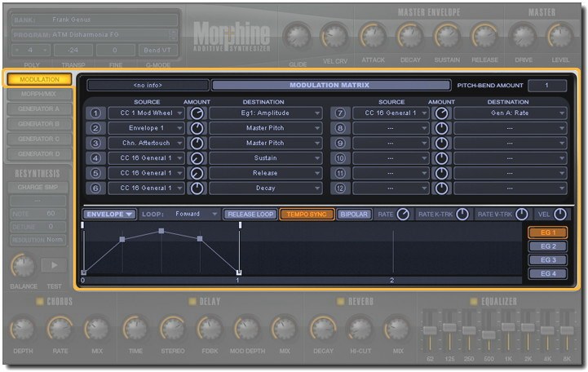Open the CC 1 Mod Wheel source dropdown

[147, 113]
